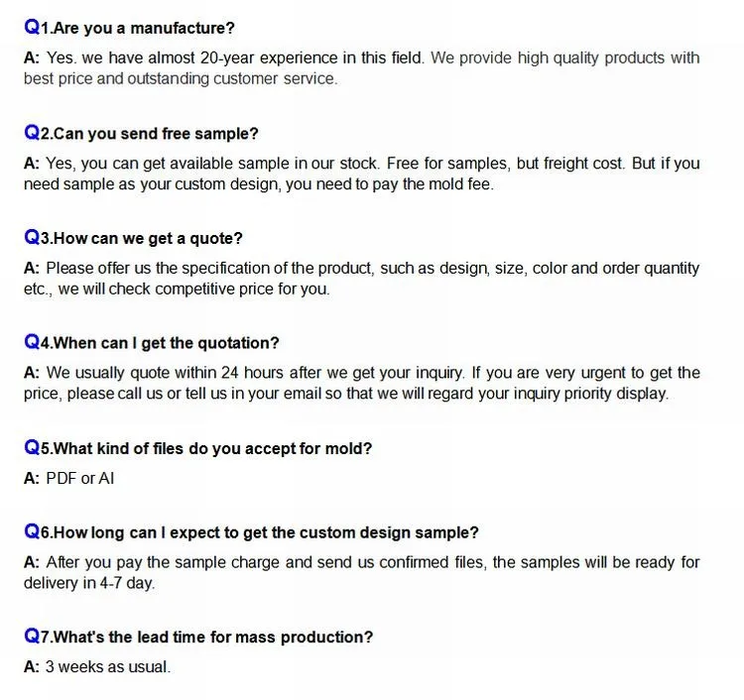Click the blue Q1 marker

click(35, 29)
